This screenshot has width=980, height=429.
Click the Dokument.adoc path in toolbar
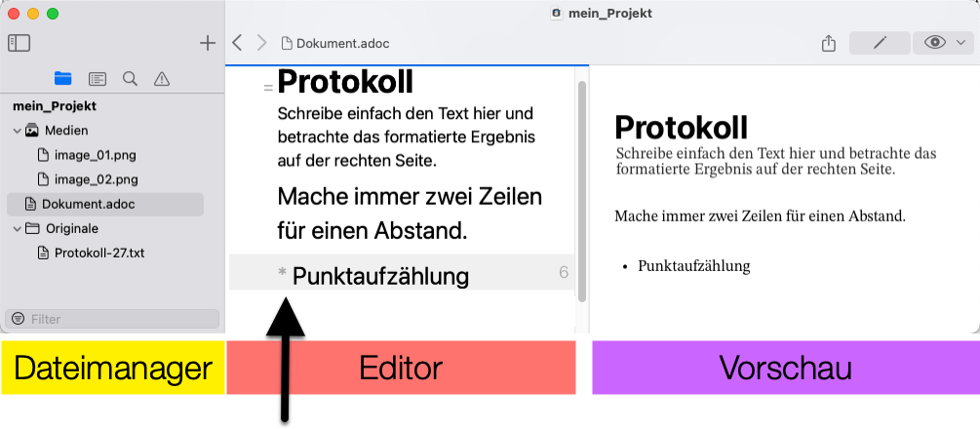pos(343,44)
